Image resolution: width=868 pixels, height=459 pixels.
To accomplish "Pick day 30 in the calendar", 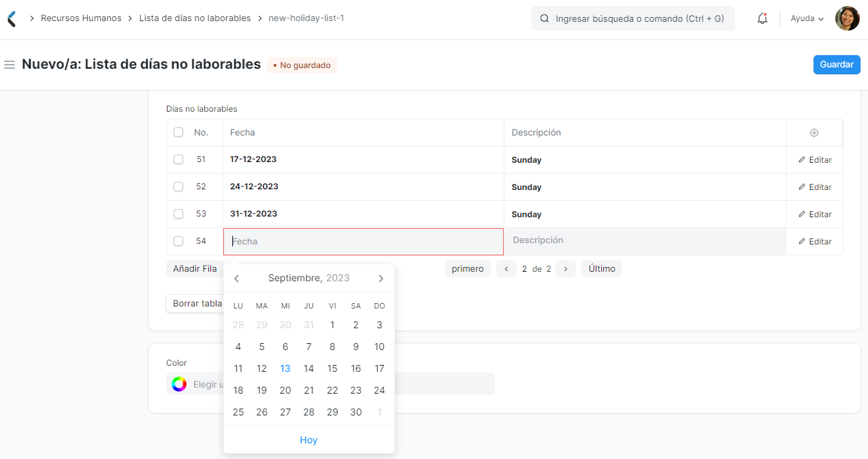I will coord(355,412).
